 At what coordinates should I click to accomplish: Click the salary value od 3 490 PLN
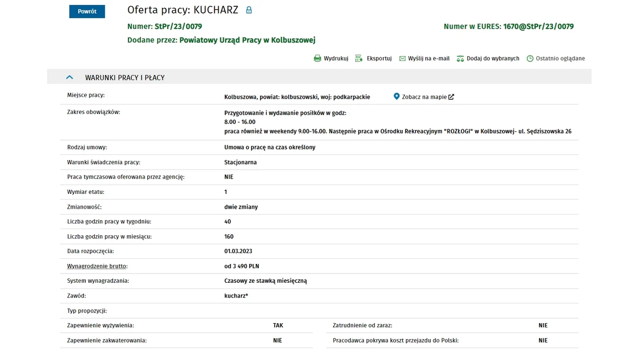tap(242, 266)
